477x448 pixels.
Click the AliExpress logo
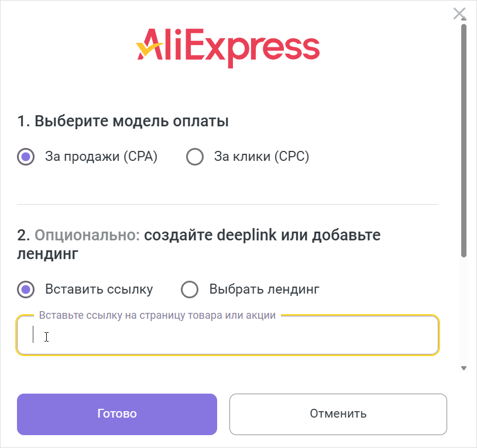click(x=228, y=47)
